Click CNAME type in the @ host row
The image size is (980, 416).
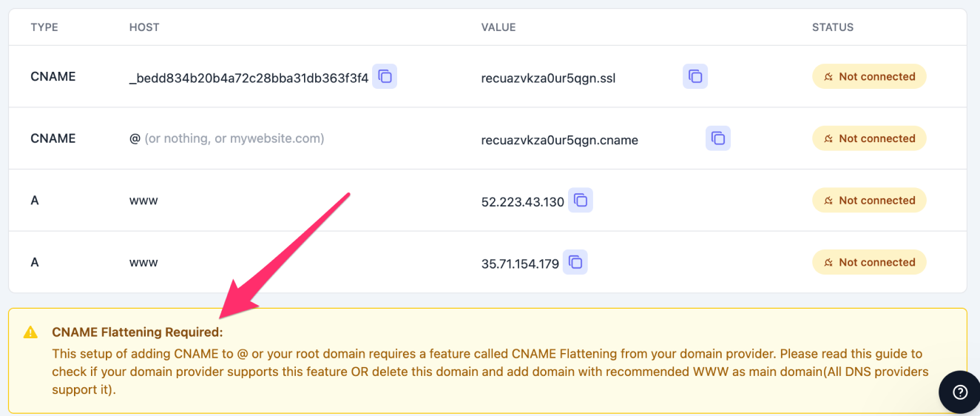click(x=53, y=138)
